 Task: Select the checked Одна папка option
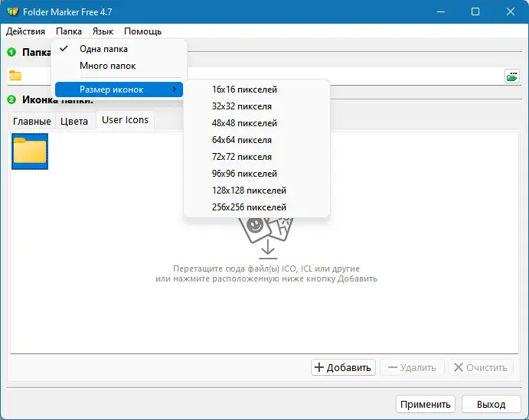[119, 49]
